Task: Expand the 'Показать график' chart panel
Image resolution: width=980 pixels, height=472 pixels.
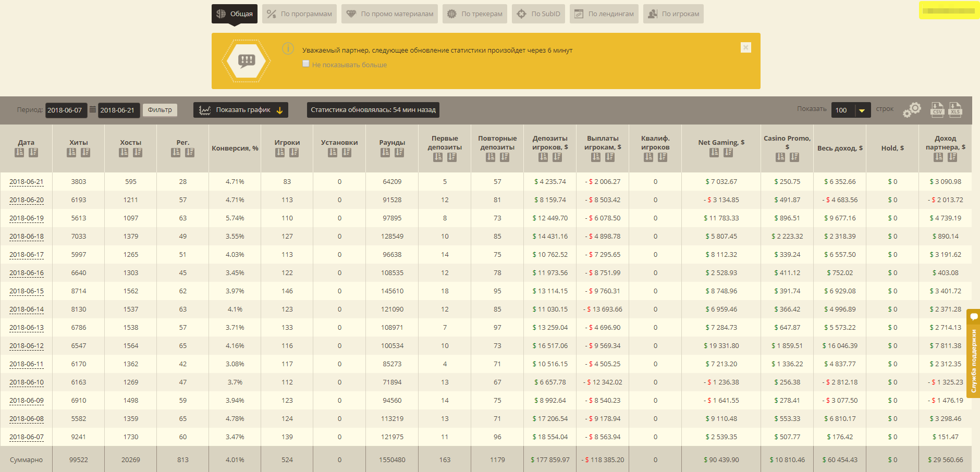Action: [x=241, y=110]
